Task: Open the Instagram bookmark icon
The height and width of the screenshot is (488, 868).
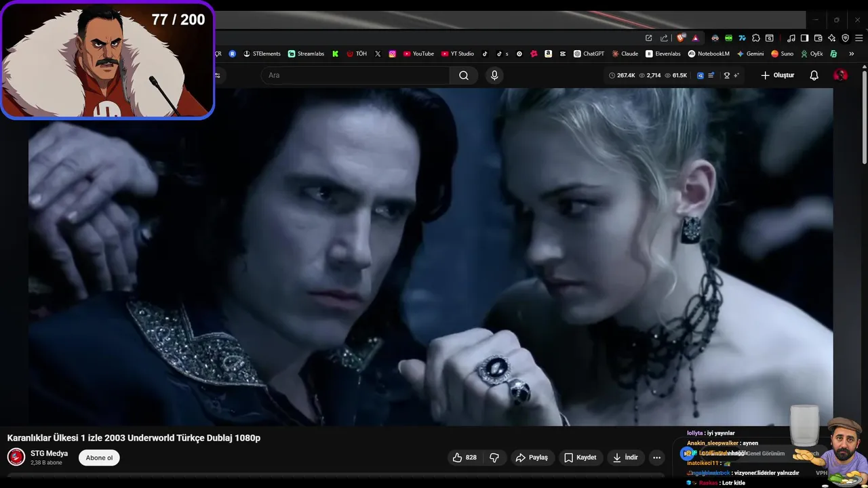Action: 392,54
